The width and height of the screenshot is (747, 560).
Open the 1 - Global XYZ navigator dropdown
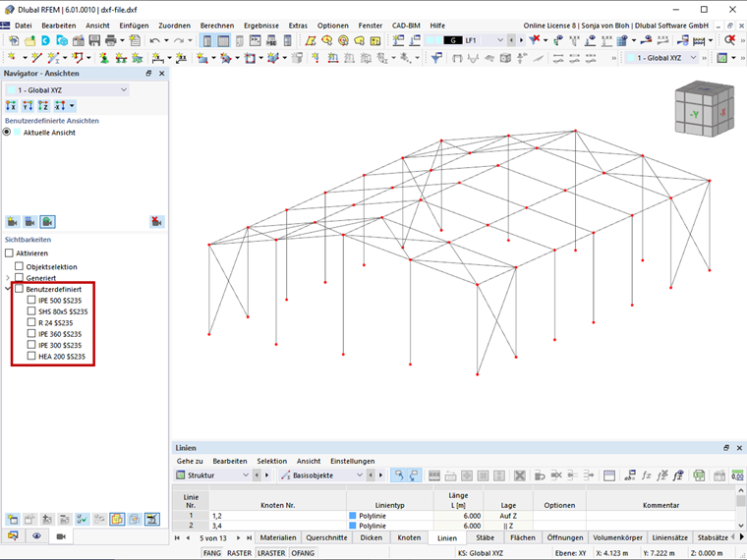point(67,90)
